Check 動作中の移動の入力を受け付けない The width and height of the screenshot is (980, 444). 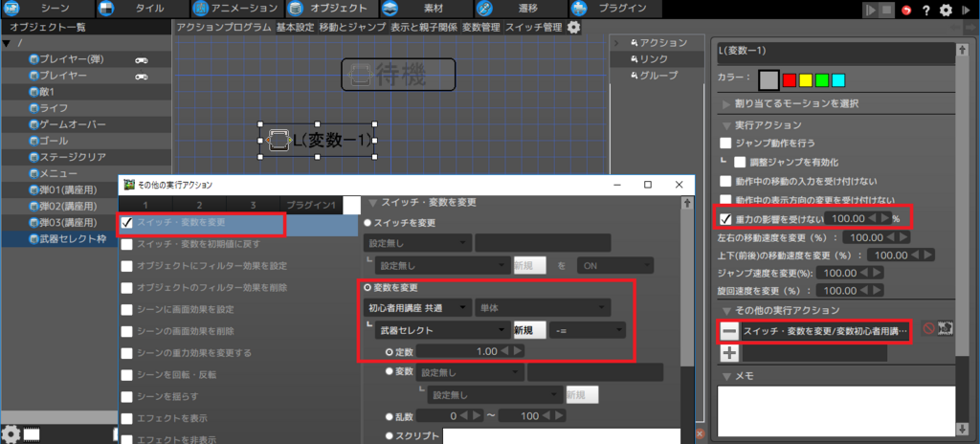tap(725, 182)
